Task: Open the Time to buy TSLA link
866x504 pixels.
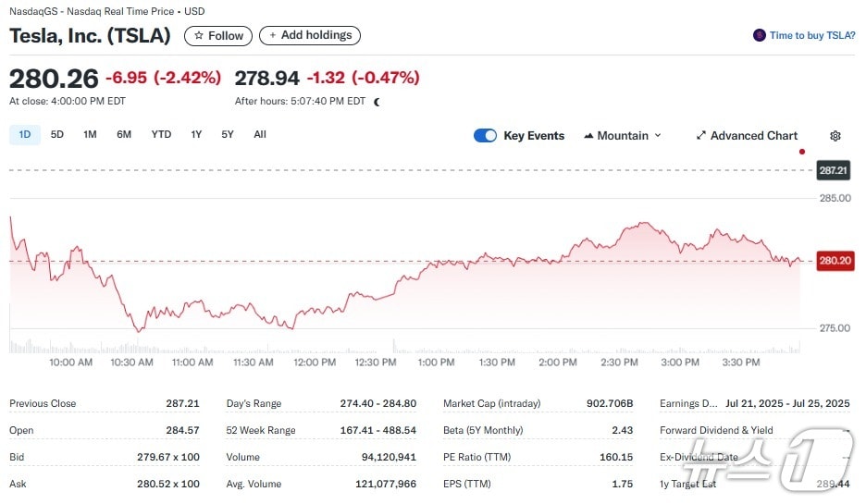Action: 812,36
